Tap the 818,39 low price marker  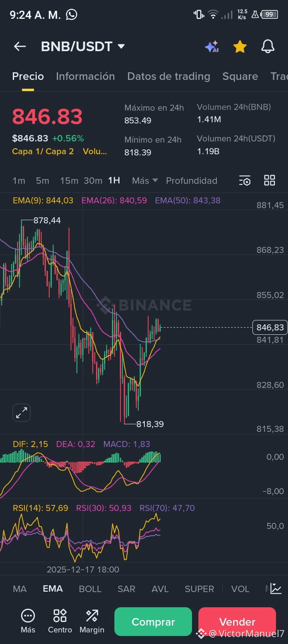(150, 424)
